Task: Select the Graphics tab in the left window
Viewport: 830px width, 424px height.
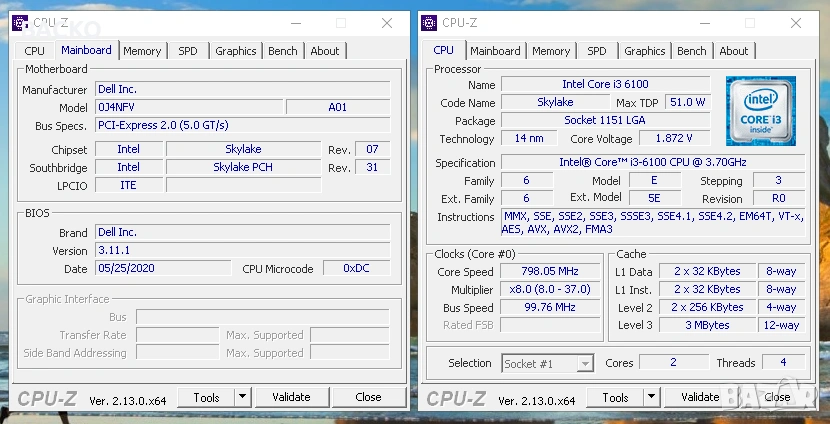Action: click(x=236, y=51)
